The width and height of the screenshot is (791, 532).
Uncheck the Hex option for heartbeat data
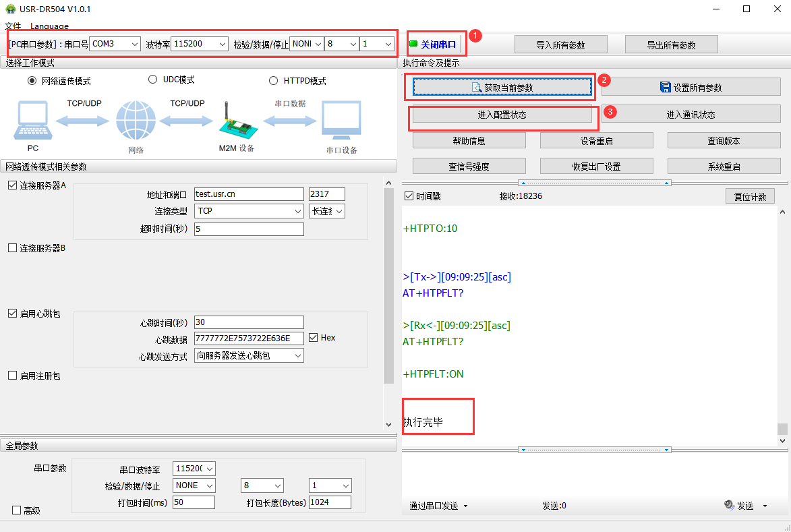[x=314, y=338]
